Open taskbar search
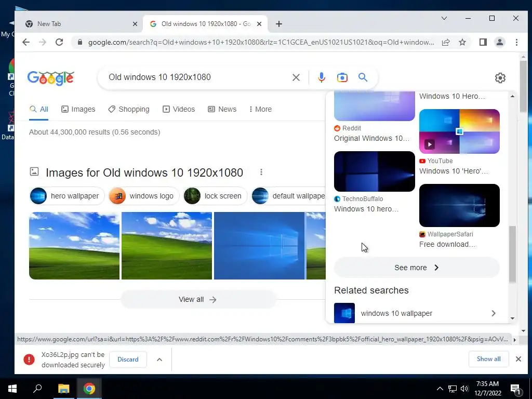 coord(37,389)
